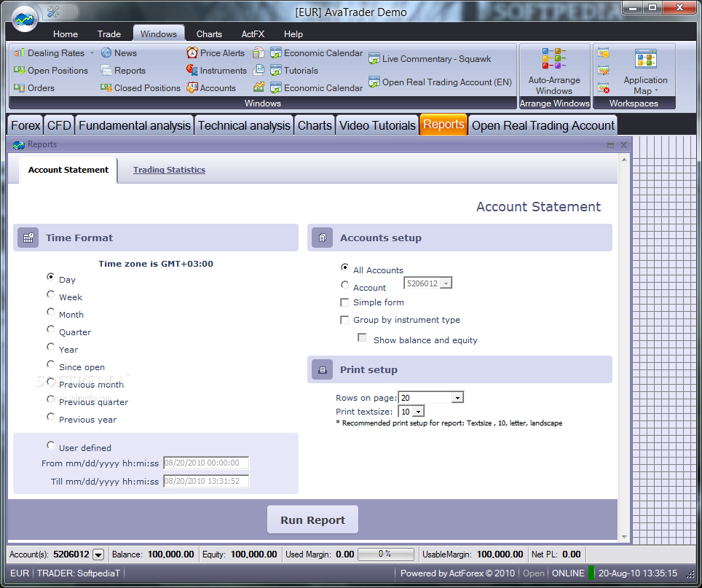Click the unlabeled document pages icon in ribbon

259,70
